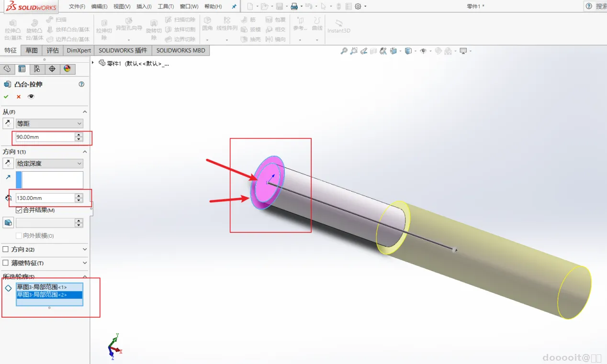This screenshot has width=607, height=364.
Task: Open the 等距 start condition dropdown
Action: [49, 123]
